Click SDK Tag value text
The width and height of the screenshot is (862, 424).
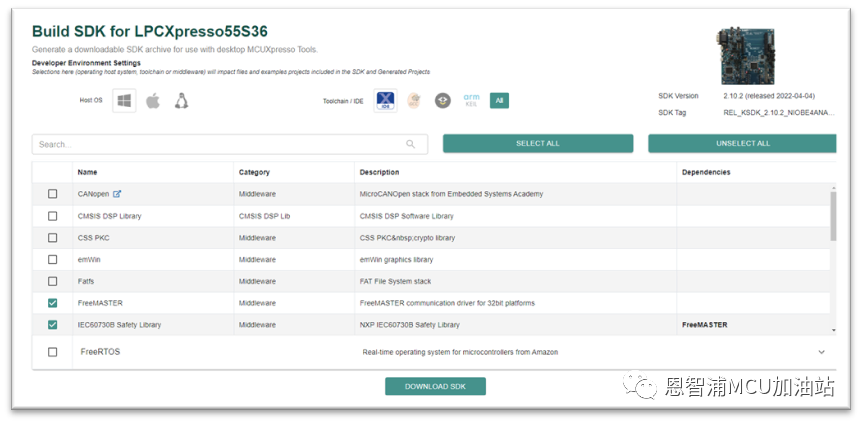click(x=780, y=113)
